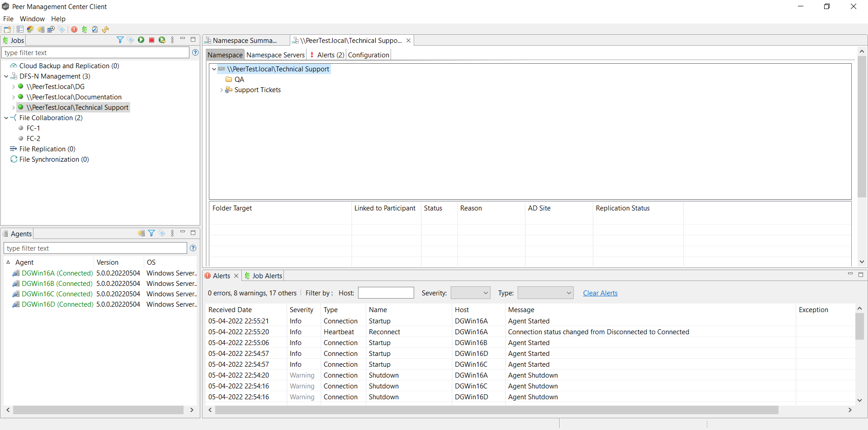
Task: Expand \\PeerTest.local\Technical Support in Jobs tree
Action: pos(14,107)
